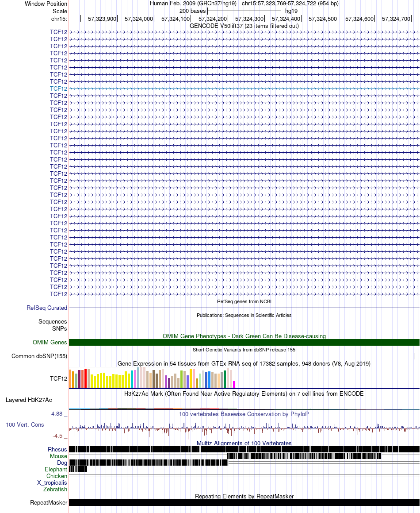
Task: Open 'Short Genetic Variants from dbSNP release 155' title
Action: [x=244, y=350]
